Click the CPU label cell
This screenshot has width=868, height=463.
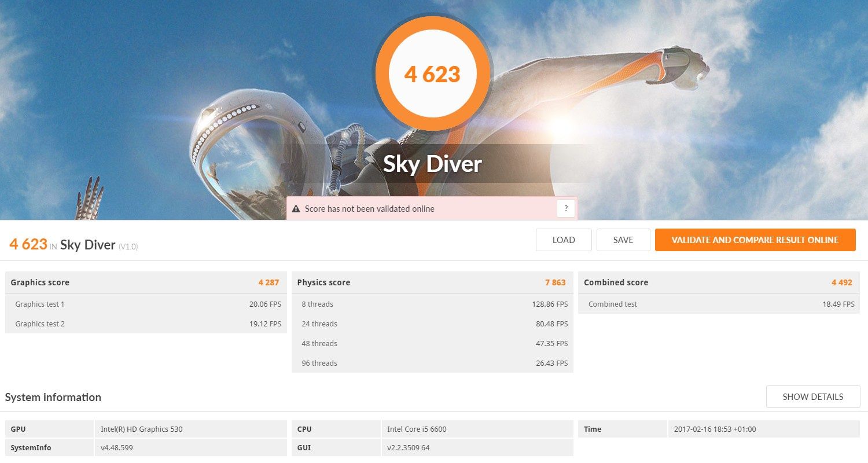(336, 429)
